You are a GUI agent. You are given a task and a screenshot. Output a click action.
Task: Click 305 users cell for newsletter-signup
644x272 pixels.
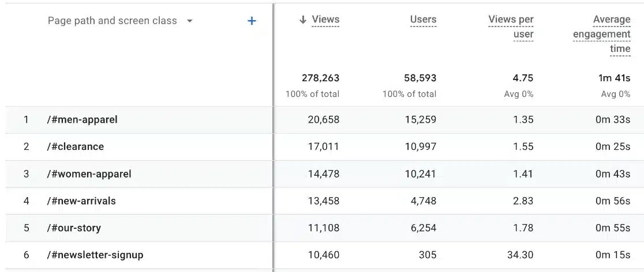[428, 255]
